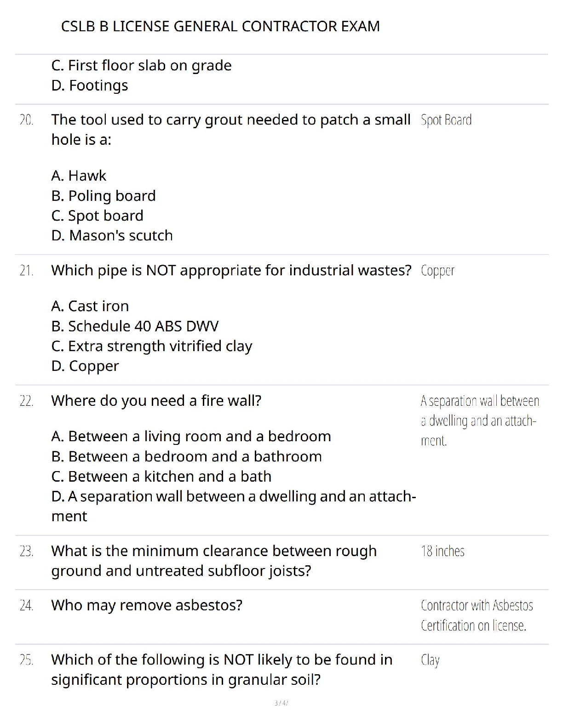Screen dimensions: 563x728
Task: Click the Spot Board answer text
Action: tap(446, 120)
